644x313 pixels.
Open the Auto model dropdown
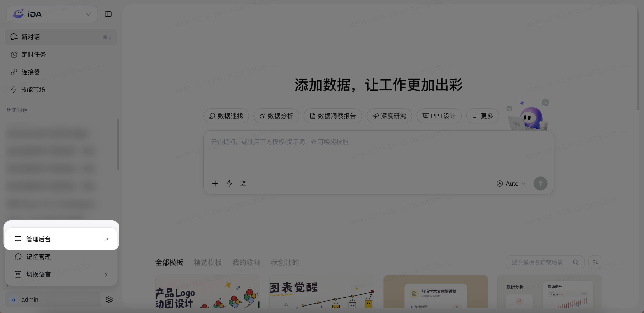pyautogui.click(x=511, y=183)
